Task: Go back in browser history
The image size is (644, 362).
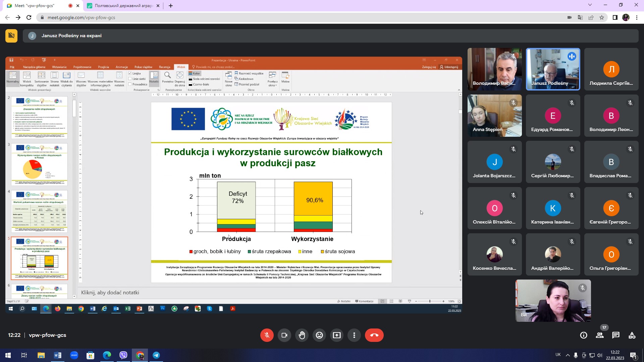Action: point(7,17)
